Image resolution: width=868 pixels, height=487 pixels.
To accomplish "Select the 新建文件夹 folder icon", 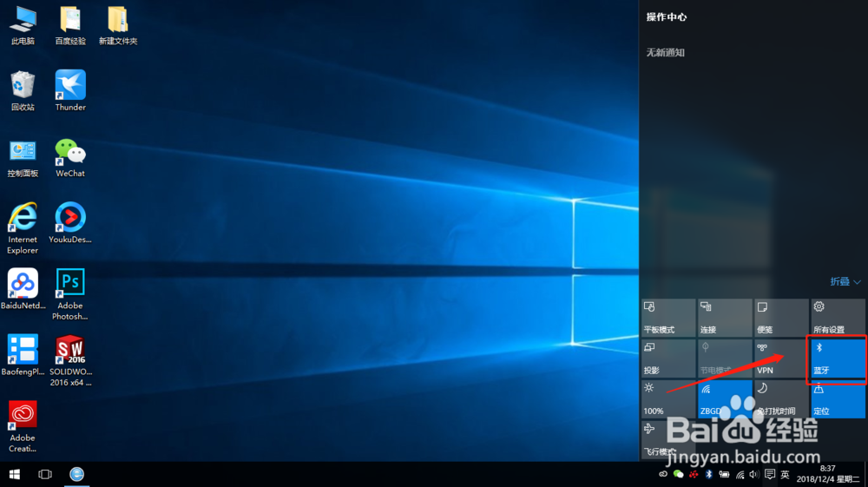I will 118,25.
